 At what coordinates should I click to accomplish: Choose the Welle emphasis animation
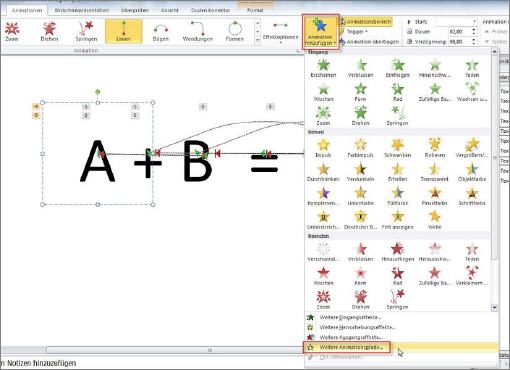click(435, 220)
